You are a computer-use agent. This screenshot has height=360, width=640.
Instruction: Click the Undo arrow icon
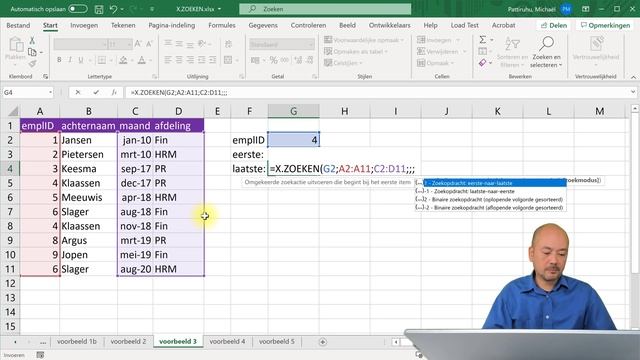point(113,9)
